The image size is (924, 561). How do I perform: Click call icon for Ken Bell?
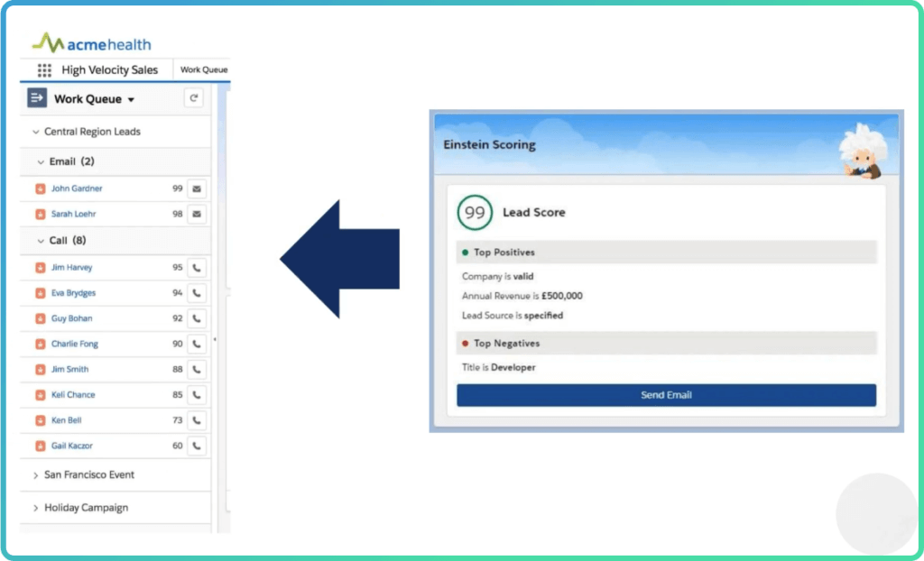pyautogui.click(x=197, y=420)
